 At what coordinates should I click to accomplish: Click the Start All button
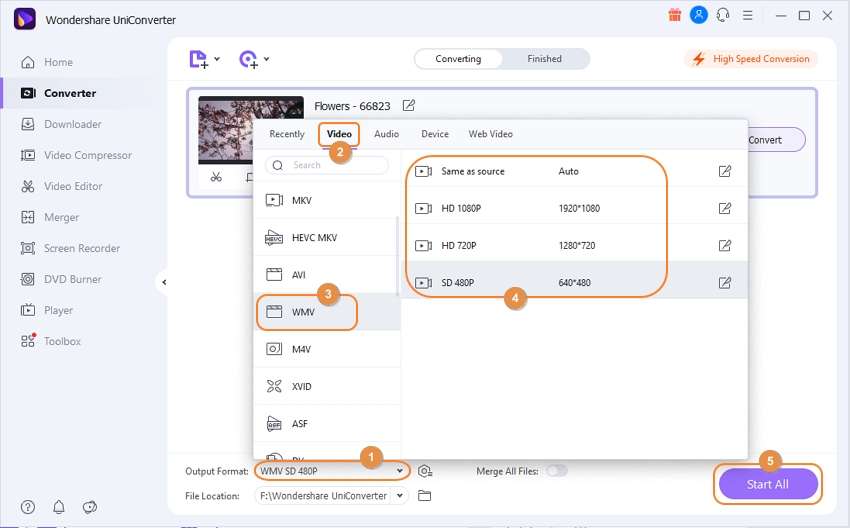point(768,484)
